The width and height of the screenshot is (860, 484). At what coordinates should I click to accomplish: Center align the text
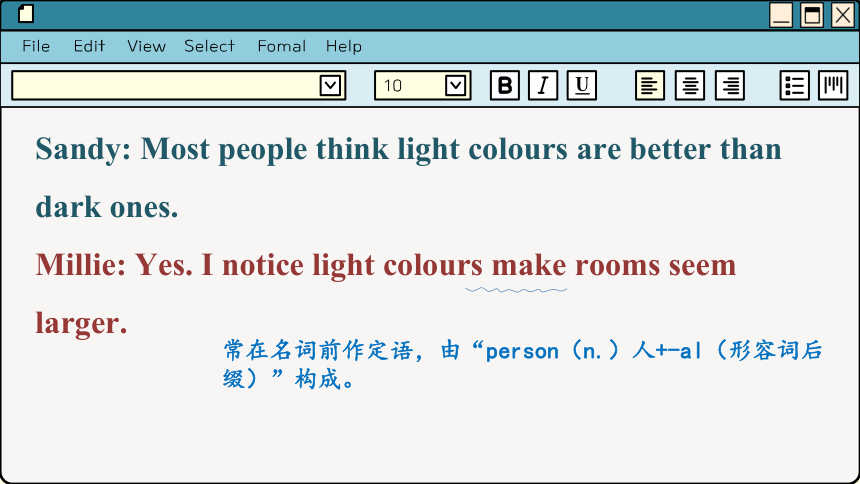point(689,85)
